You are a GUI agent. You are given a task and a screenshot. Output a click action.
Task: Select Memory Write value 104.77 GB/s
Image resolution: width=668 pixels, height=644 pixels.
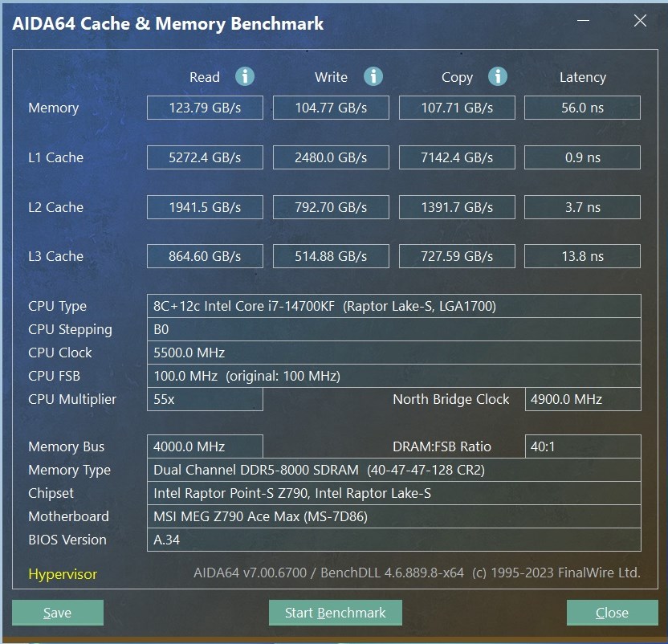tap(331, 108)
